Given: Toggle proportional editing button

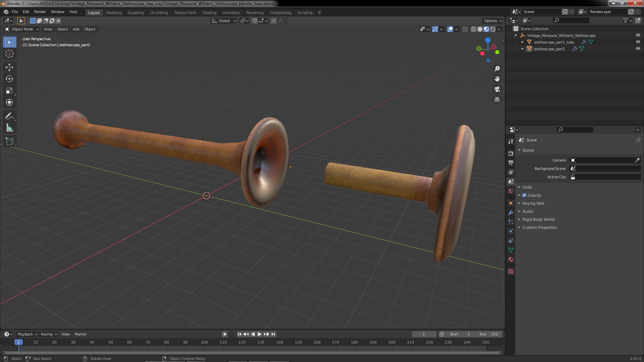Looking at the screenshot, I should pos(274,21).
